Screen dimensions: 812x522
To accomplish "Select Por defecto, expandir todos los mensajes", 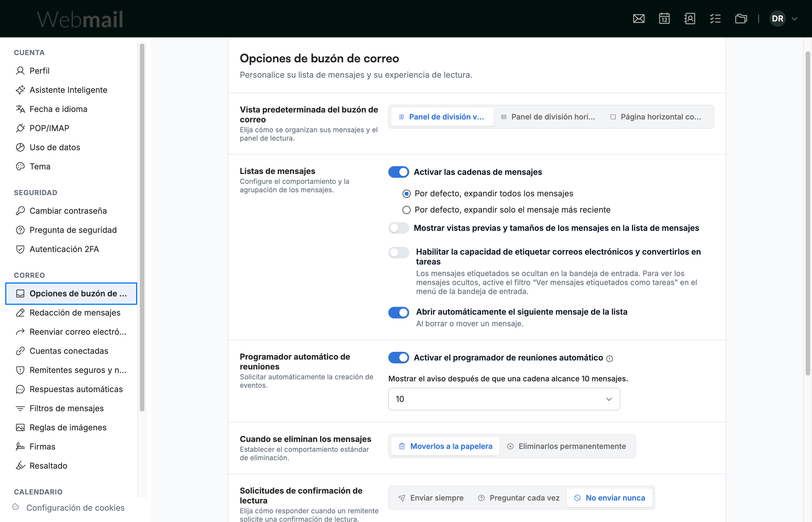I will click(x=406, y=193).
